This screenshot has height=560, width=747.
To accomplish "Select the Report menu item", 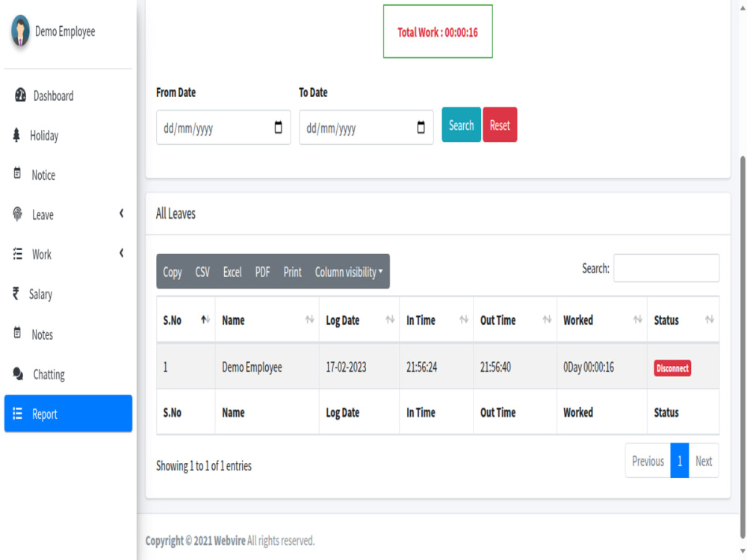I will pos(68,414).
